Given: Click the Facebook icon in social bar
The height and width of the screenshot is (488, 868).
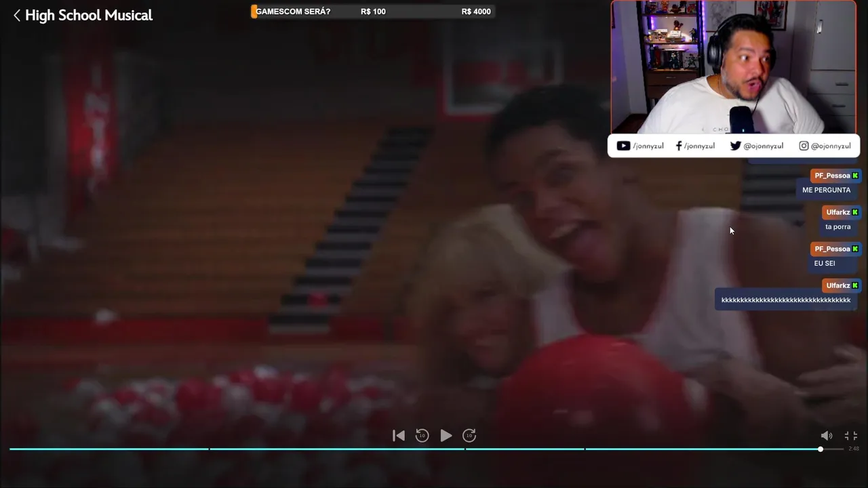Looking at the screenshot, I should (x=679, y=146).
